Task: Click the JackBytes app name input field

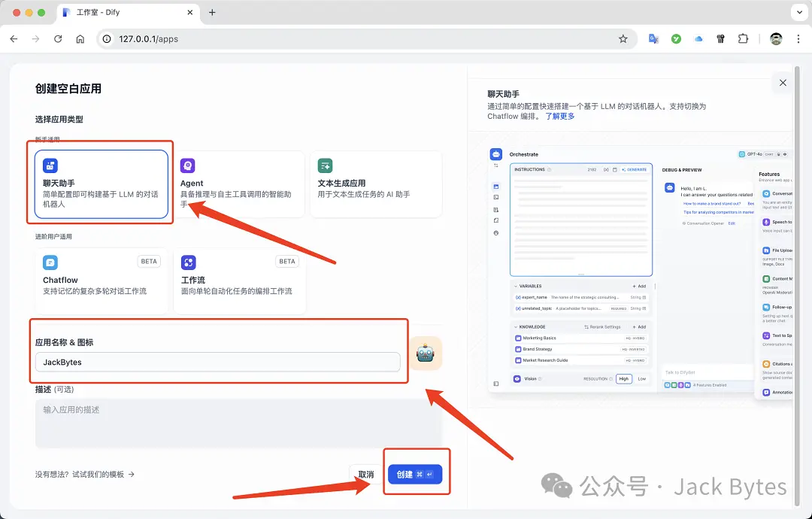Action: pyautogui.click(x=218, y=362)
